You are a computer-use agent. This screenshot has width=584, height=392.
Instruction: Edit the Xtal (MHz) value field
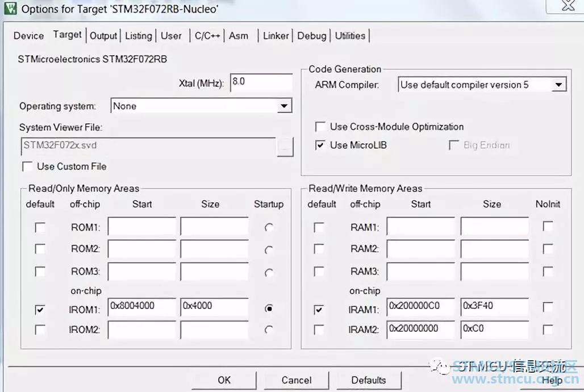pyautogui.click(x=261, y=82)
